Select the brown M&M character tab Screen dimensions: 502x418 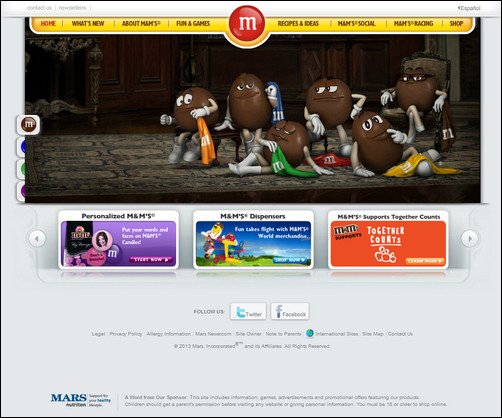28,125
